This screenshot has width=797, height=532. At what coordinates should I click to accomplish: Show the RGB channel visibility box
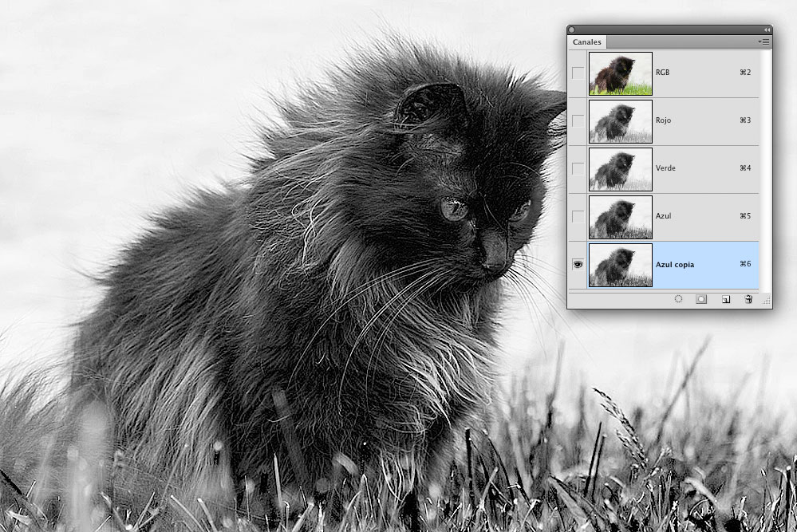(x=578, y=73)
